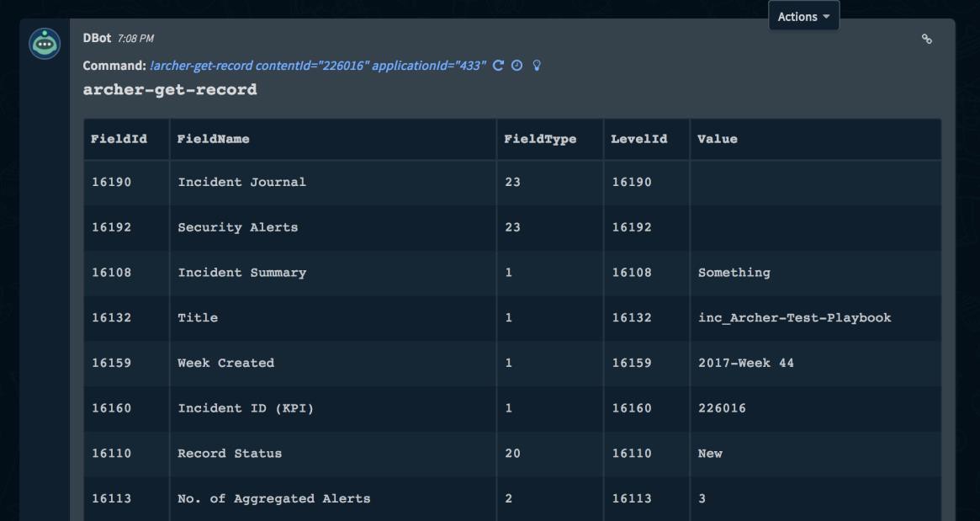980x521 pixels.
Task: Copy the entry permalink link icon
Action: [927, 39]
